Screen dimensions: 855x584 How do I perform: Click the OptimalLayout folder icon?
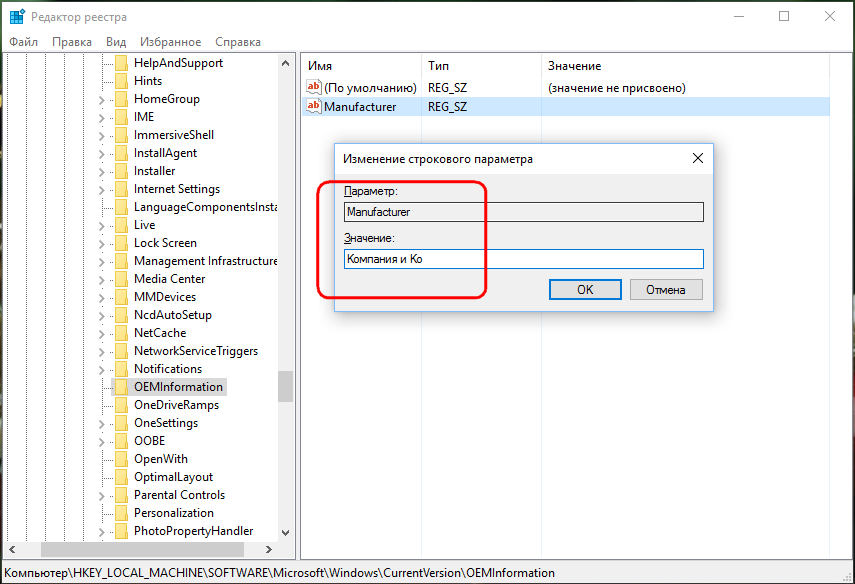tap(122, 477)
